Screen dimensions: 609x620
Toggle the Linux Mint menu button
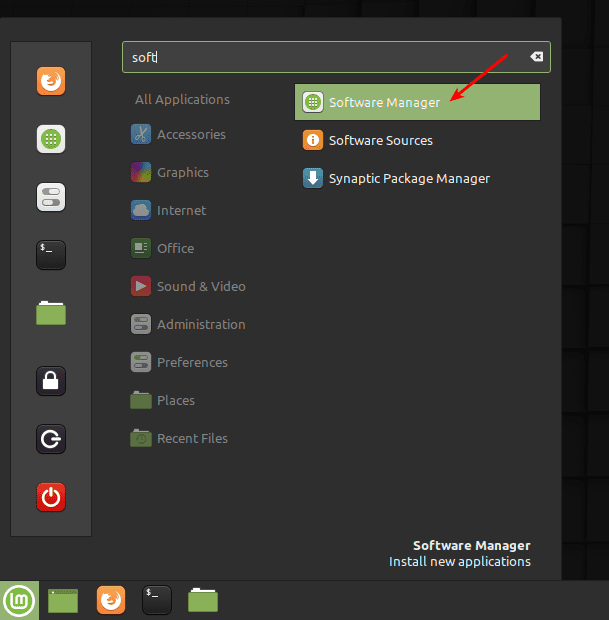point(19,600)
